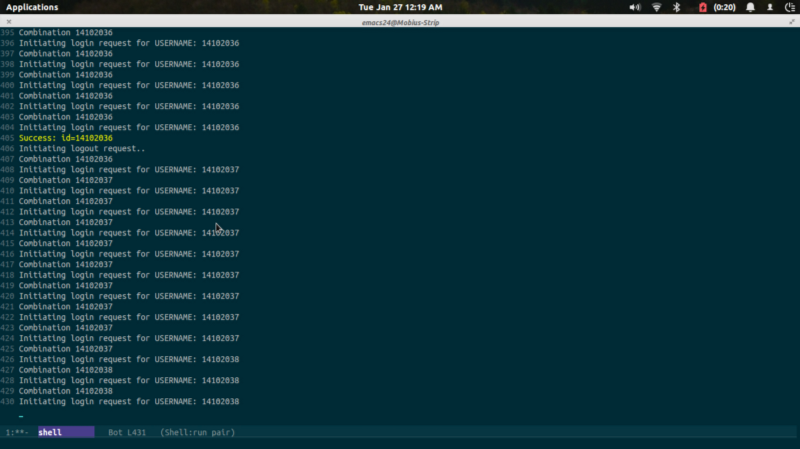
Task: Close the emacs window with X
Action: coord(9,22)
